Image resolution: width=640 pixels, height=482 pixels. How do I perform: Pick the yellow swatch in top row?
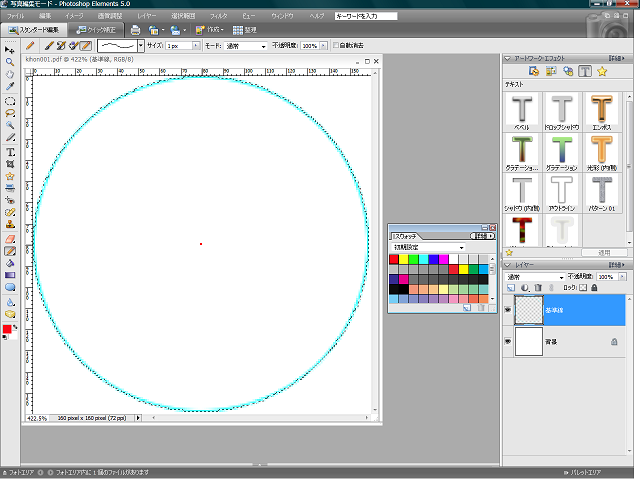404,259
